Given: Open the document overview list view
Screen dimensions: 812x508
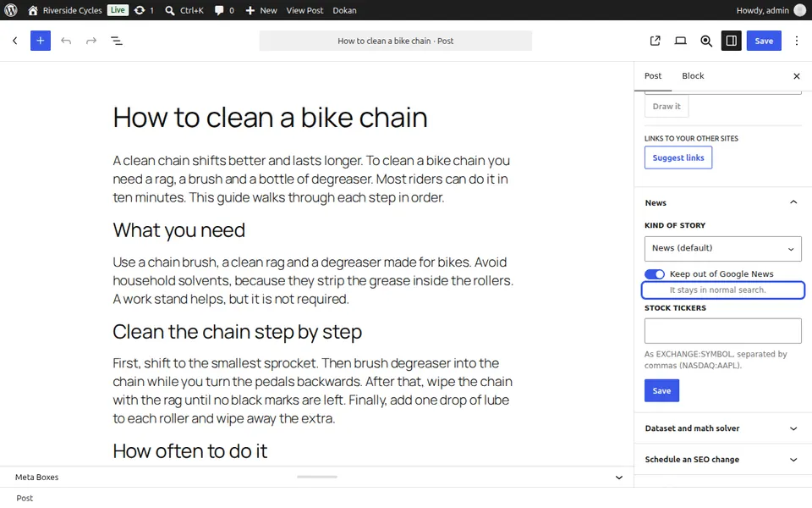Looking at the screenshot, I should (117, 41).
